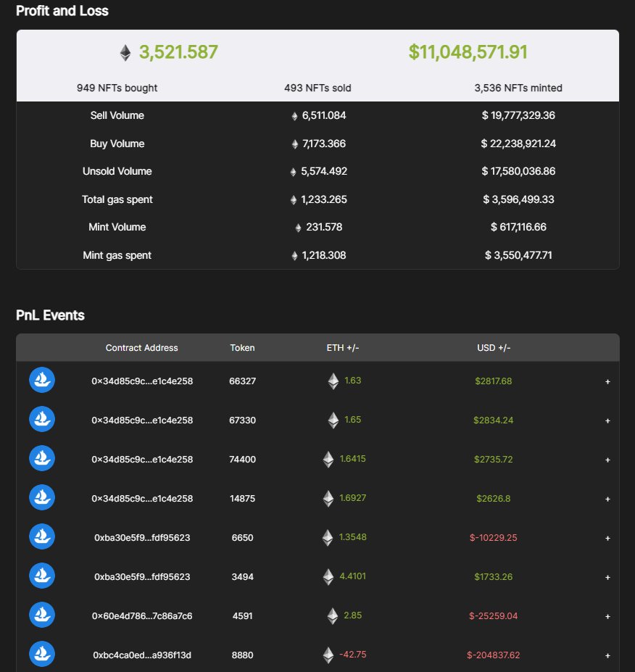
Task: Open contract address 0xbc4ca0ed...a936f13d
Action: pos(142,655)
